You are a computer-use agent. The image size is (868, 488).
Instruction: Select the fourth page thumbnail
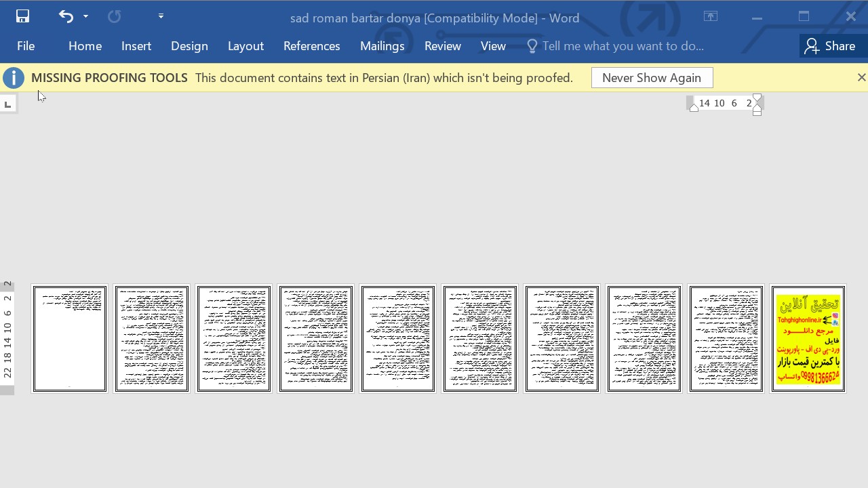tap(316, 339)
